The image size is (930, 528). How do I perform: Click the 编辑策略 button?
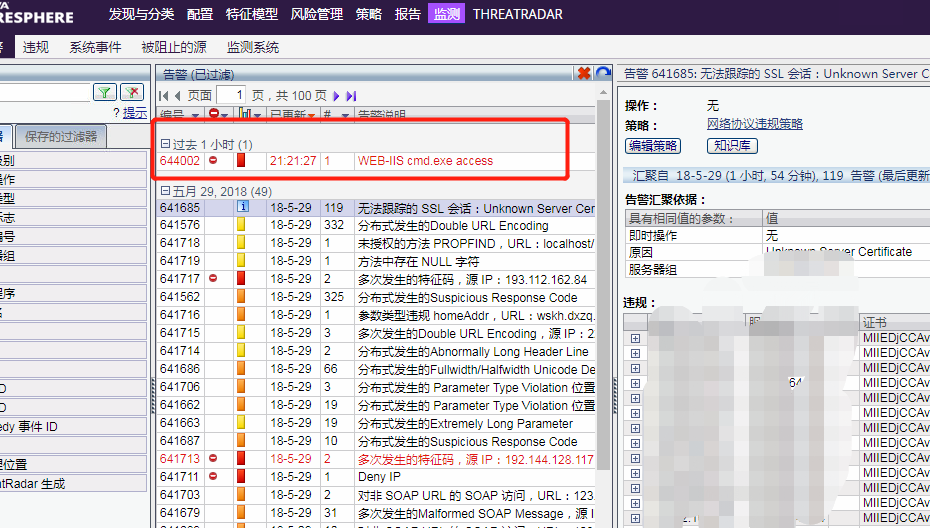click(652, 146)
